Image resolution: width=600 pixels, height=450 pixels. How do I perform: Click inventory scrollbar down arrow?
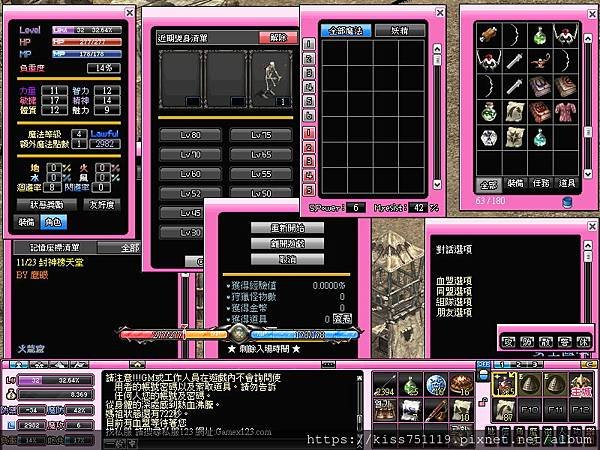[588, 173]
